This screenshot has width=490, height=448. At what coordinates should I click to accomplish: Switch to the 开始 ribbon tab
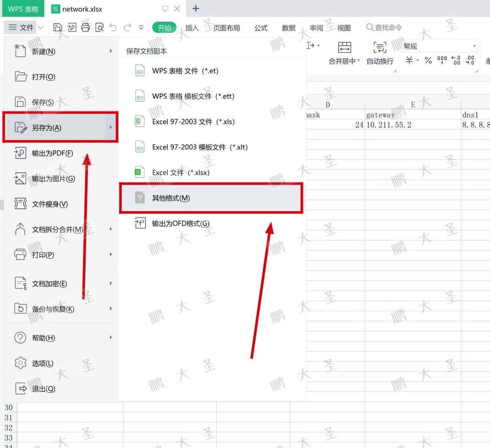click(x=164, y=28)
